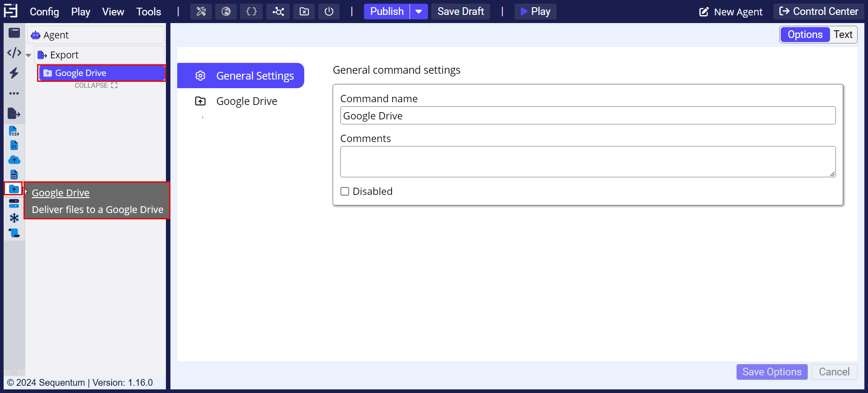This screenshot has height=393, width=868.
Task: Click COLLAPSE text under the tree
Action: pyautogui.click(x=91, y=85)
